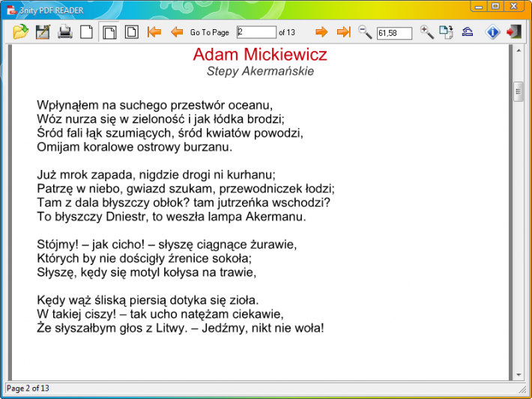The image size is (532, 399).
Task: Print the document via printer icon
Action: tap(64, 32)
